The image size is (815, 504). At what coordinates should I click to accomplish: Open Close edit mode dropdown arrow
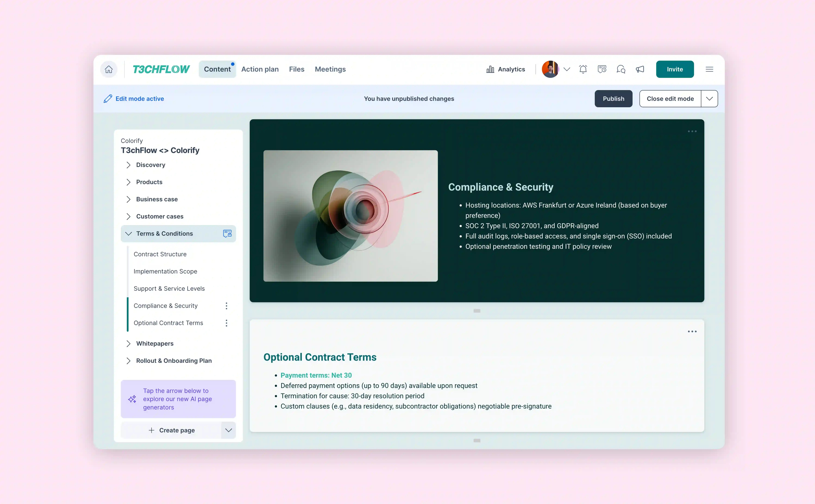coord(709,99)
